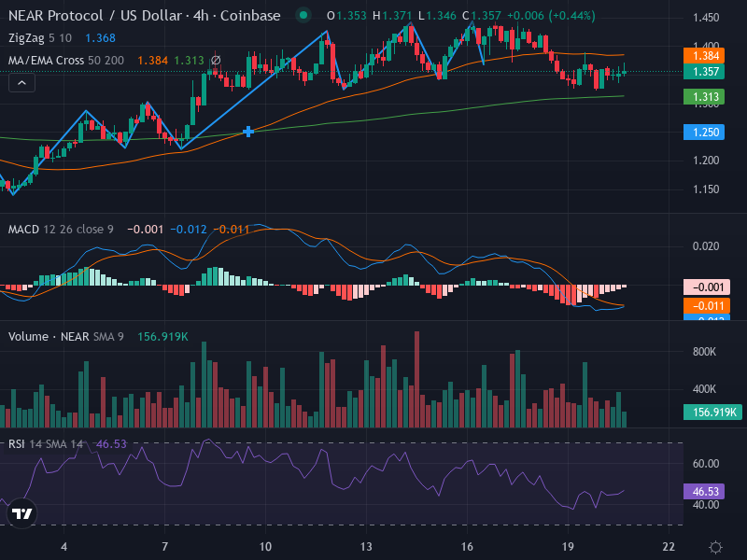Click the MACD histogram -0.001 scale label
Image resolution: width=747 pixels, height=560 pixels.
706,287
